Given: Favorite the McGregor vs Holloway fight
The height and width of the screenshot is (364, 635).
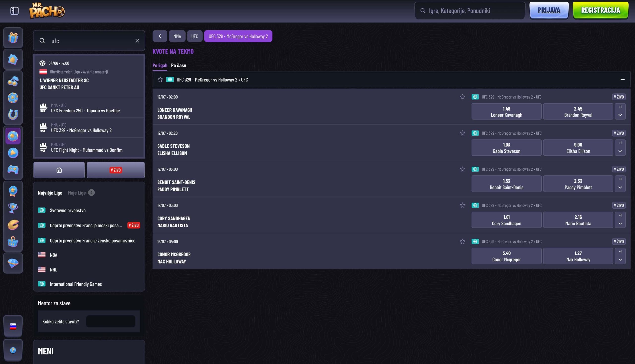Looking at the screenshot, I should tap(462, 242).
